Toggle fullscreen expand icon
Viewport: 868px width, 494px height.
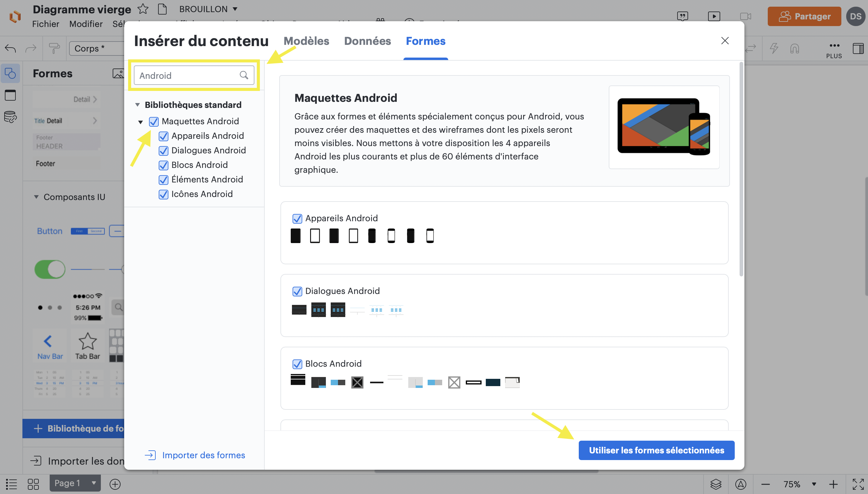(858, 484)
